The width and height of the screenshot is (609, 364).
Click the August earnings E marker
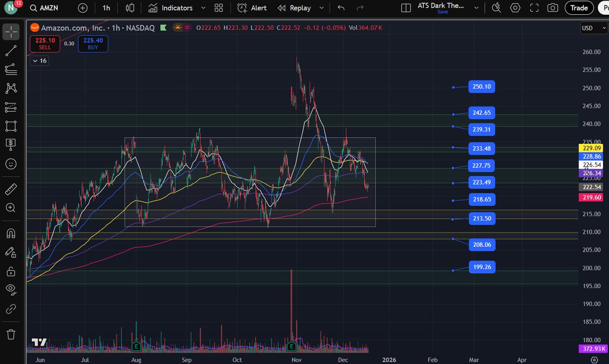pyautogui.click(x=136, y=346)
